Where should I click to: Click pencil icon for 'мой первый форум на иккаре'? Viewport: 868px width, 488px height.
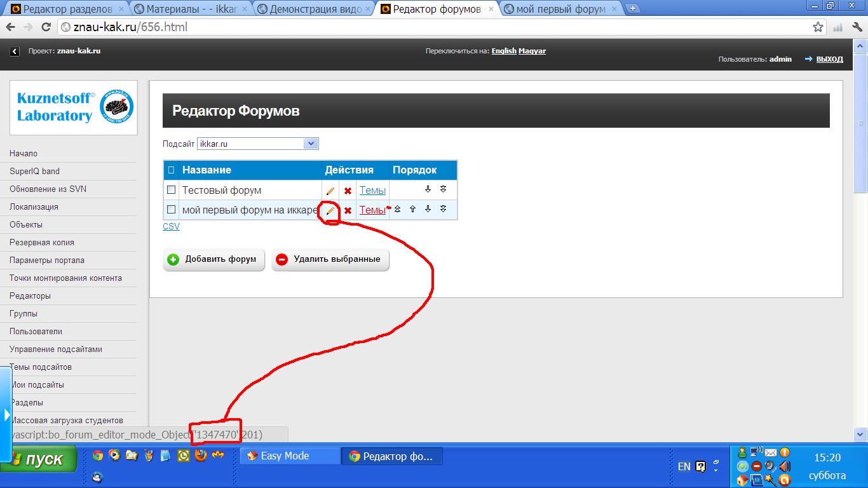coord(330,210)
